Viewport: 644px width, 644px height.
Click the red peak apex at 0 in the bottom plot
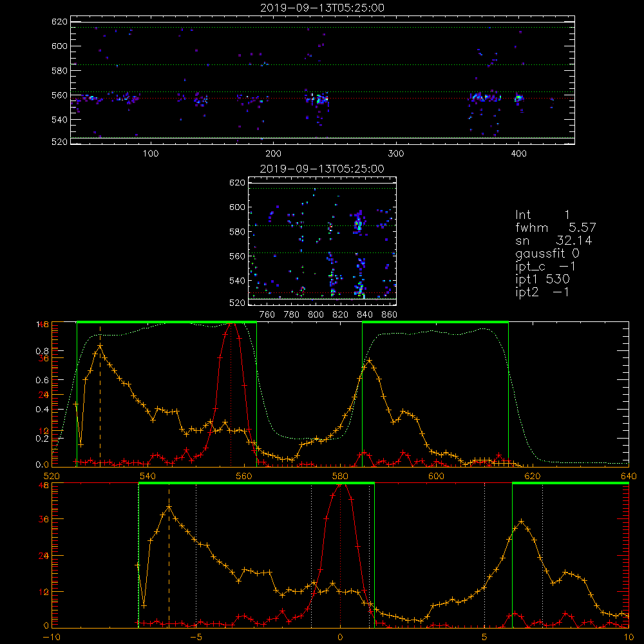[x=341, y=485]
